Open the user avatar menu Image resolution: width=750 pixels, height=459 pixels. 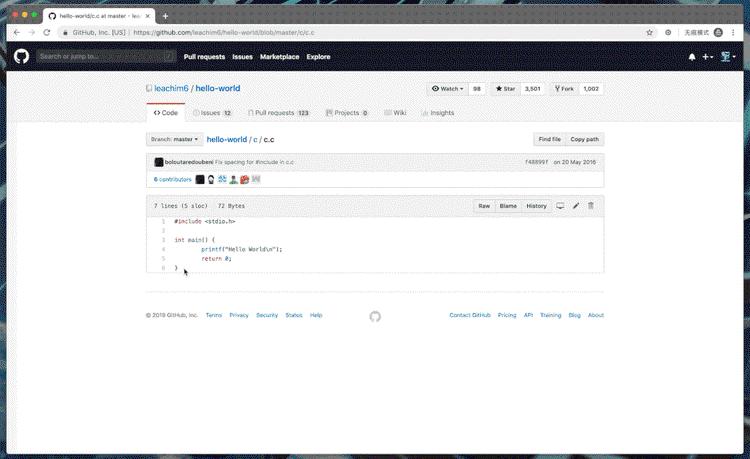[x=727, y=57]
